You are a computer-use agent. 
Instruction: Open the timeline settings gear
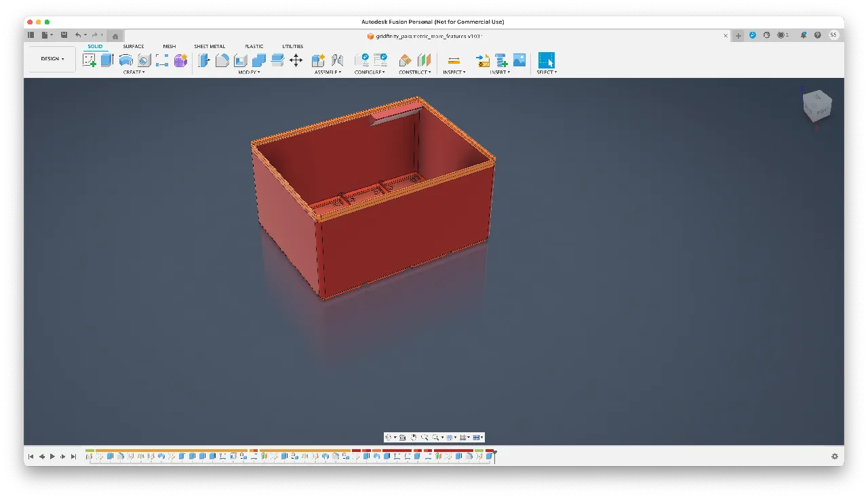coord(835,456)
